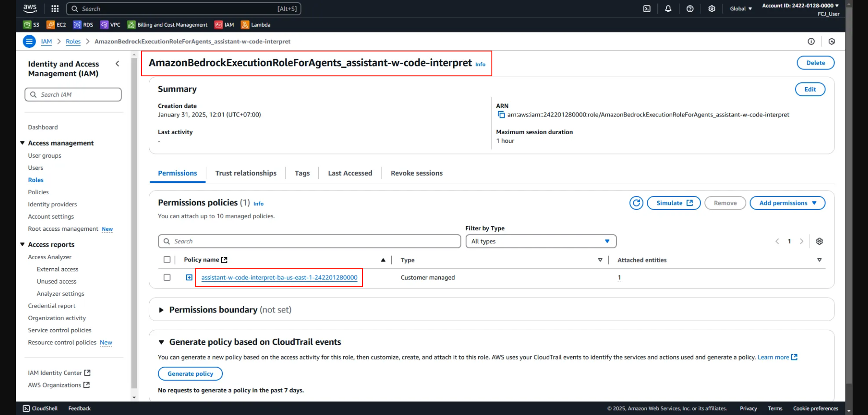Open the Account ID dropdown menu
Image resolution: width=868 pixels, height=415 pixels.
tap(800, 6)
